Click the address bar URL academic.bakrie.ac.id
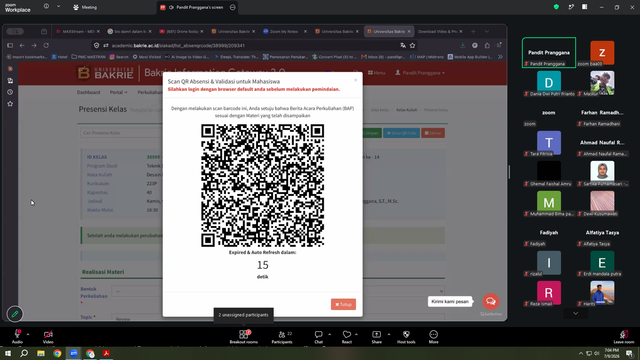Screen dimensions: 640x360 [x=178, y=46]
